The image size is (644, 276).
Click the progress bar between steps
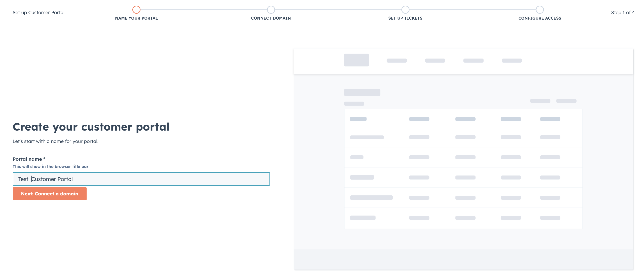tap(338, 10)
